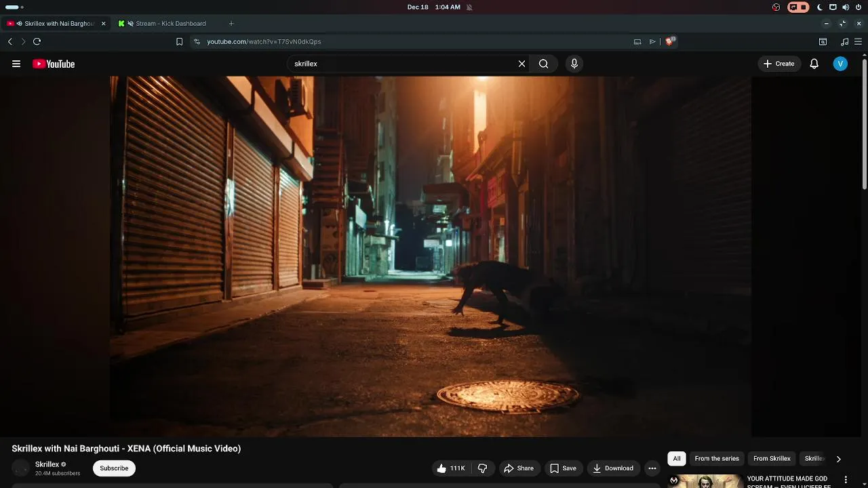The image size is (868, 488).
Task: Click the video title text
Action: (x=126, y=449)
